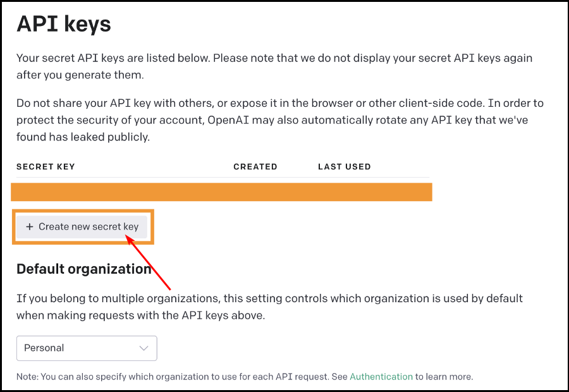The image size is (569, 392).
Task: Click the "Do not share your API key" paragraph
Action: [x=280, y=120]
